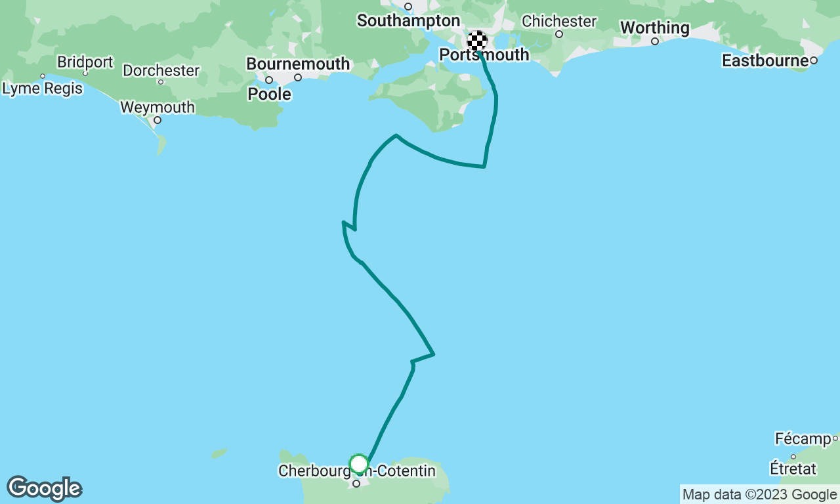Click the Weymouth city marker dot

tap(157, 120)
